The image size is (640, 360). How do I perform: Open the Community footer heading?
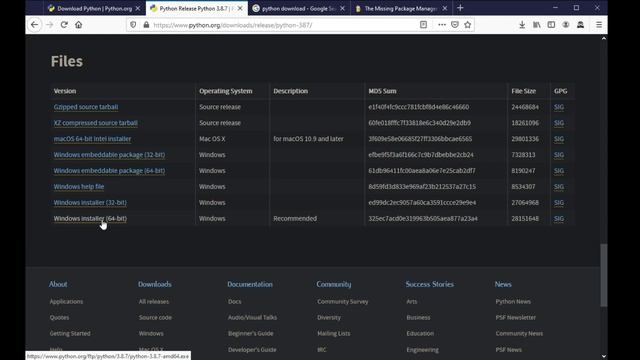(333, 284)
